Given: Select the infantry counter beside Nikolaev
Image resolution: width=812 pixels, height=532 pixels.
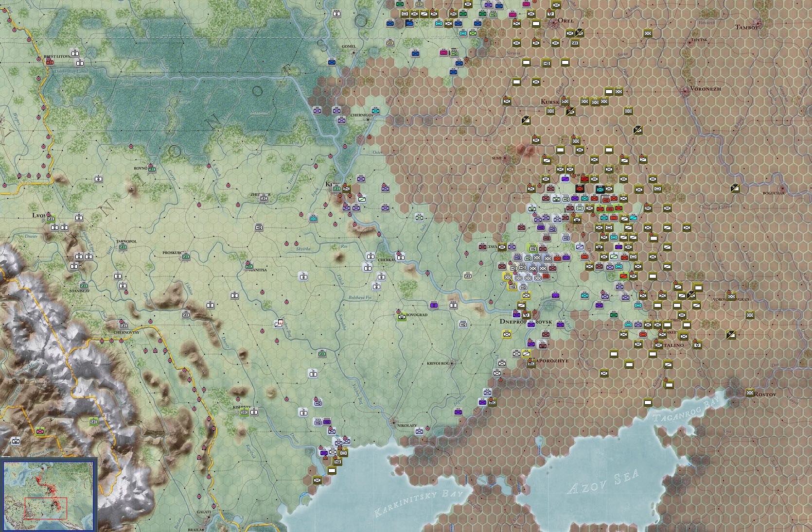Looking at the screenshot, I should tap(419, 431).
